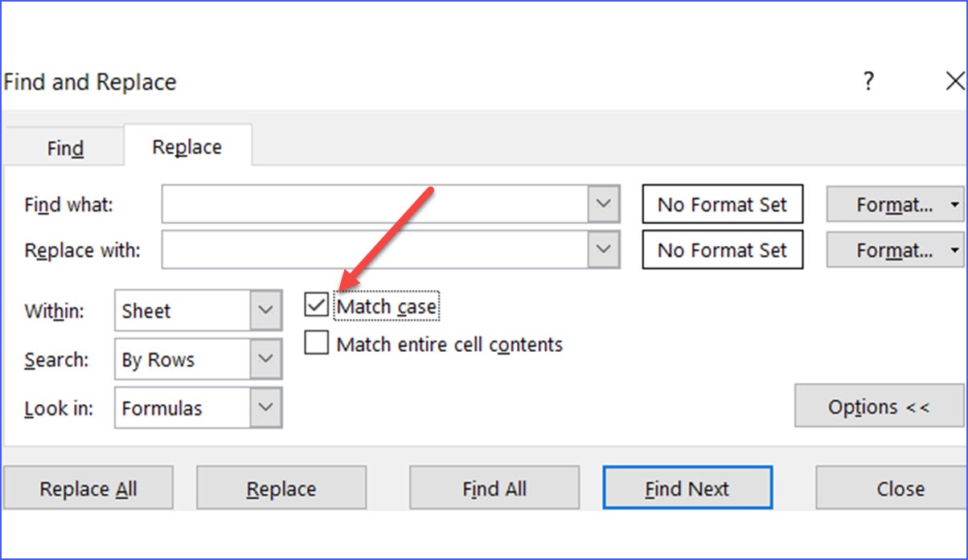Enable Match entire cell contents

(x=316, y=344)
